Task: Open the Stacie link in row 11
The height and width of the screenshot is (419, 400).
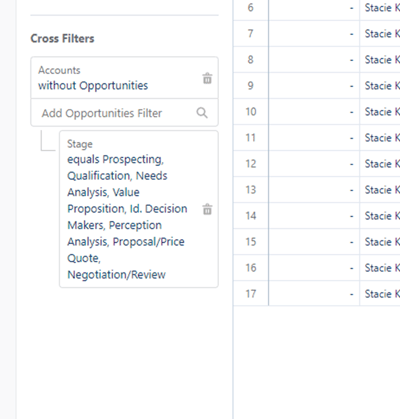Action: pyautogui.click(x=382, y=138)
